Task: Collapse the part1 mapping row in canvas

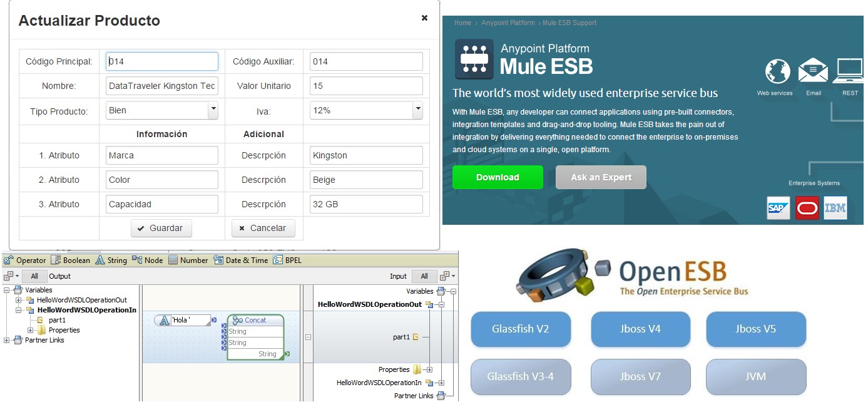Action: (308, 337)
